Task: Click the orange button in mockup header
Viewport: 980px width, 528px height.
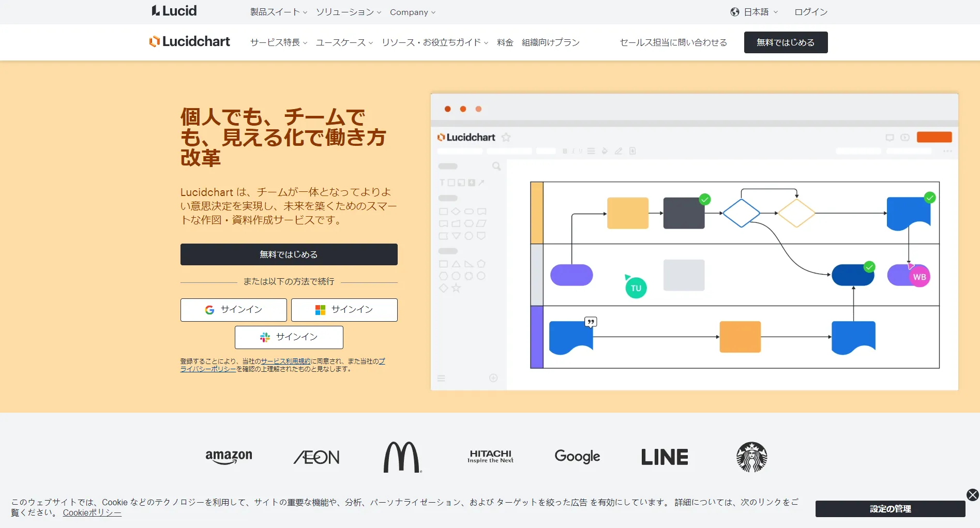Action: [x=934, y=137]
